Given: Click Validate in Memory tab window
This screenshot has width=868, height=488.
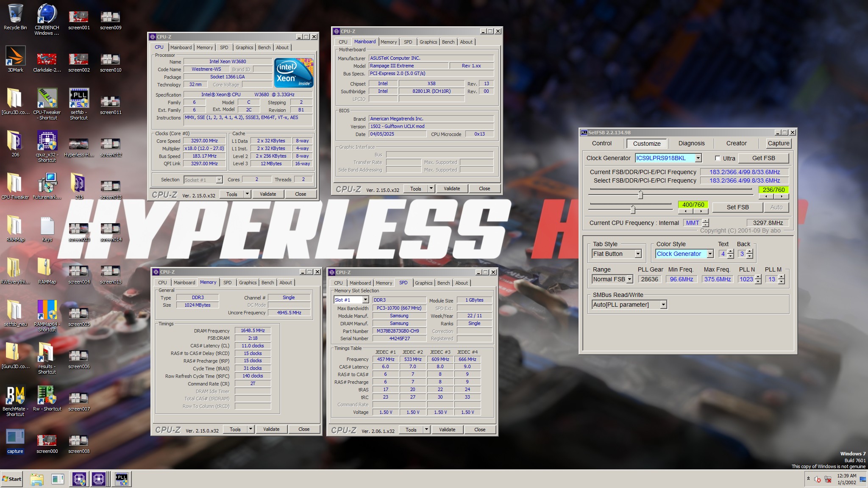Looking at the screenshot, I should [x=271, y=429].
